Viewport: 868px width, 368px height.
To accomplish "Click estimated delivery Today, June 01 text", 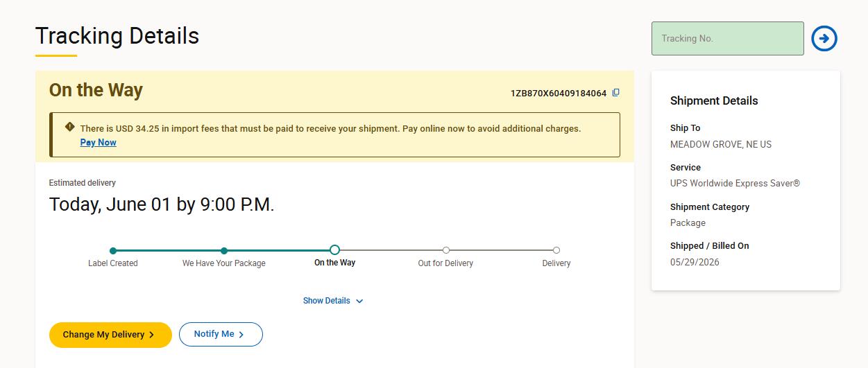I will pyautogui.click(x=162, y=204).
